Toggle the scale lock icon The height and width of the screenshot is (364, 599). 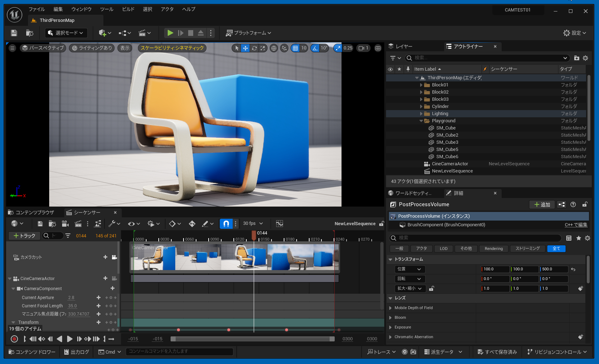(x=432, y=289)
